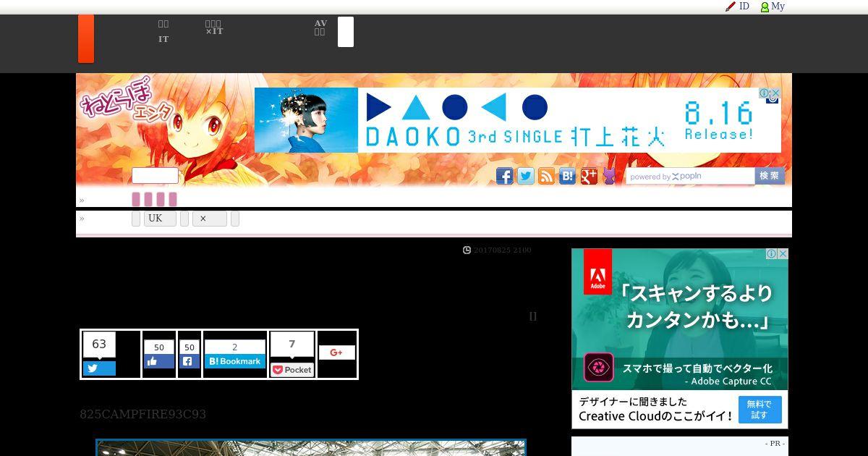Open the article photo below the text

(x=311, y=447)
